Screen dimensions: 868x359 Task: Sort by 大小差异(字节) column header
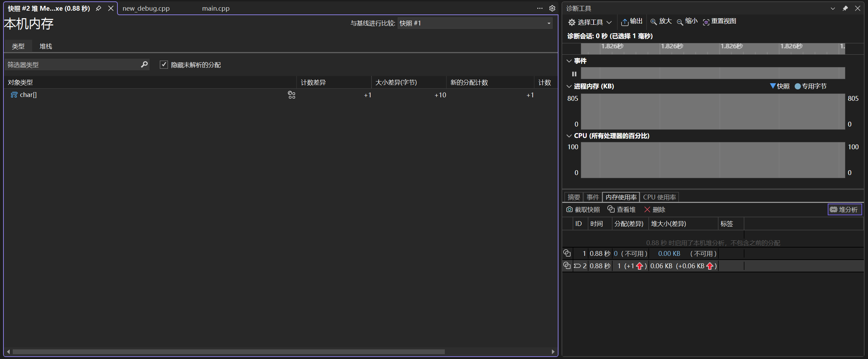point(409,83)
